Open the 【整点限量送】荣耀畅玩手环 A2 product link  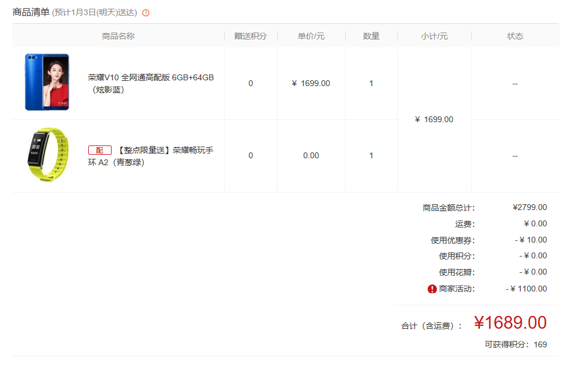pyautogui.click(x=150, y=156)
